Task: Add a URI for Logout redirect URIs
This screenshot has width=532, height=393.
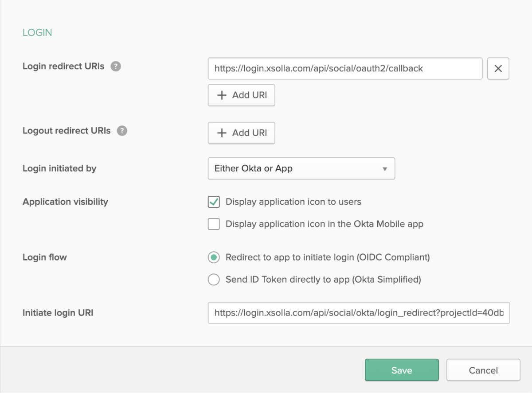Action: point(241,133)
